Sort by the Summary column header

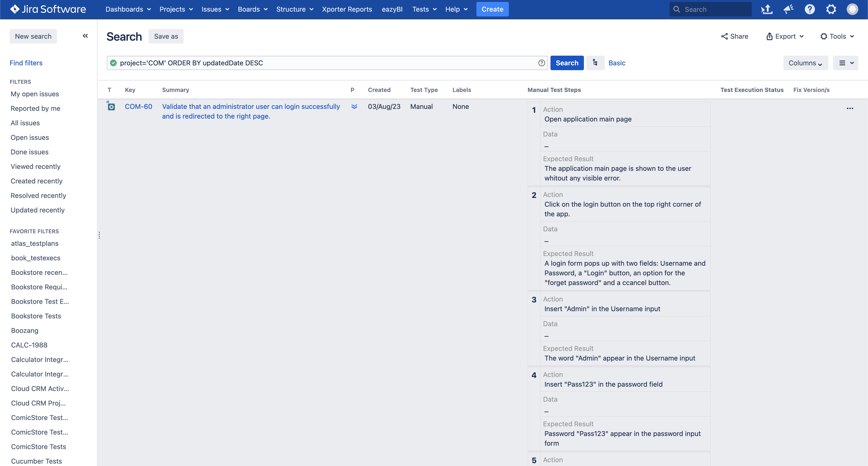(x=176, y=90)
